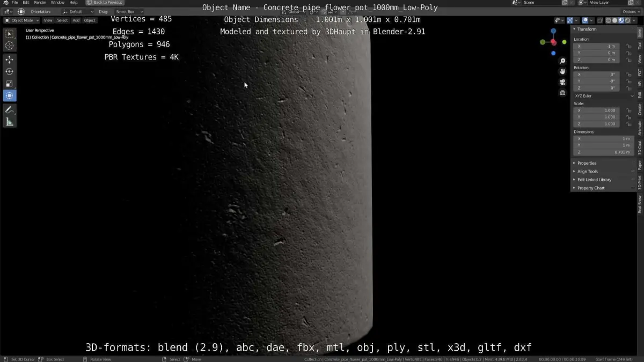Open the Edit menu

[26, 3]
